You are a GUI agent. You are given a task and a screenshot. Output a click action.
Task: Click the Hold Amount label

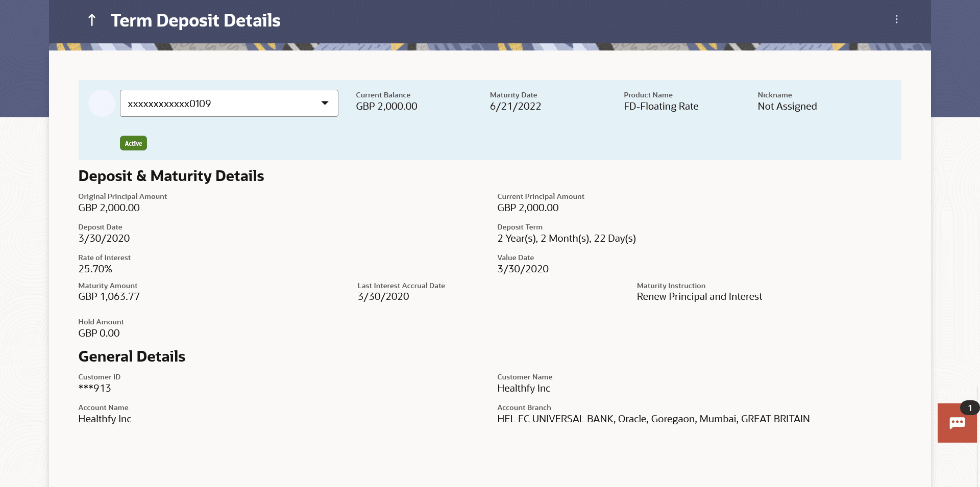101,322
